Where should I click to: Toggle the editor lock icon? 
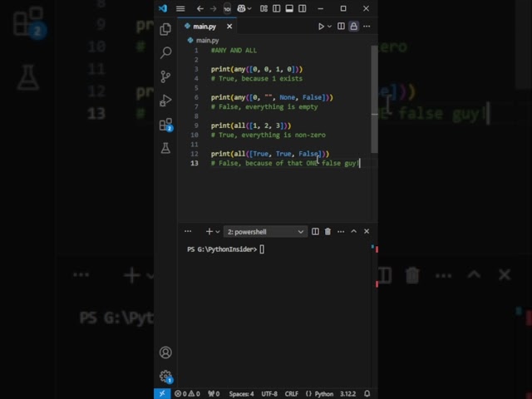tap(354, 27)
